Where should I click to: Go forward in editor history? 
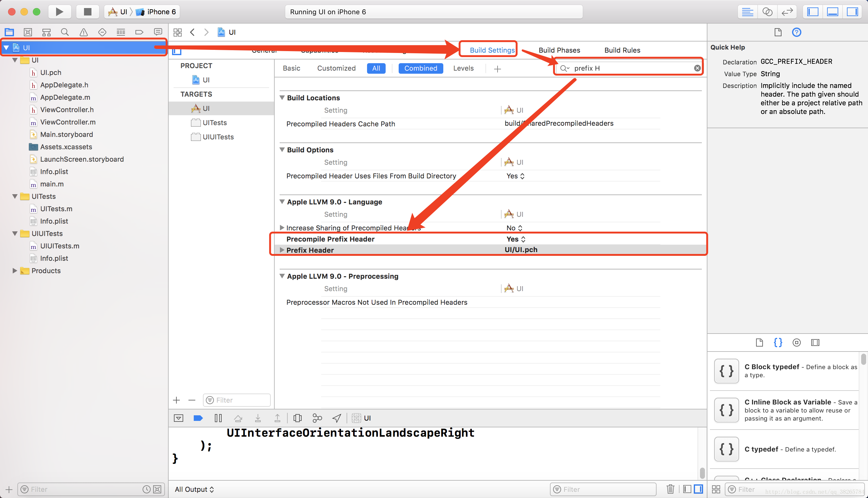click(x=206, y=32)
